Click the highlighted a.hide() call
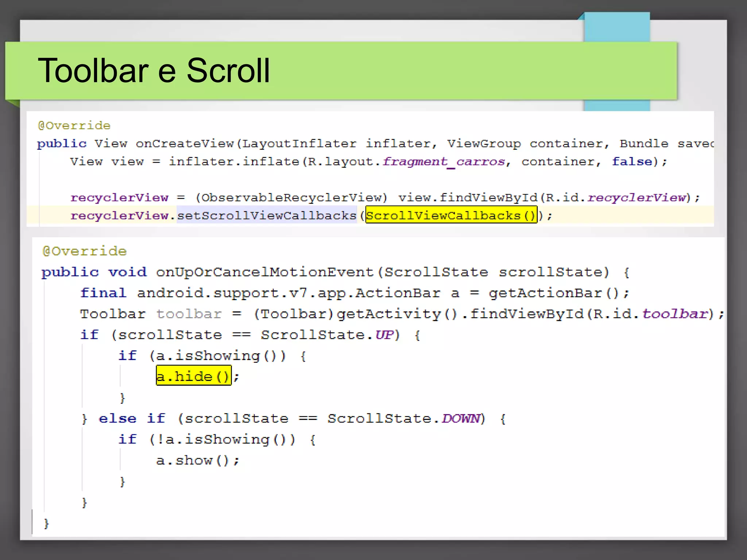This screenshot has width=747, height=560. tap(194, 376)
